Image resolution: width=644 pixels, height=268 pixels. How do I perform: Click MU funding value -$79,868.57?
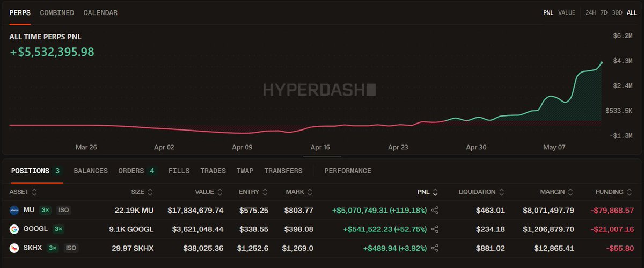(x=613, y=210)
